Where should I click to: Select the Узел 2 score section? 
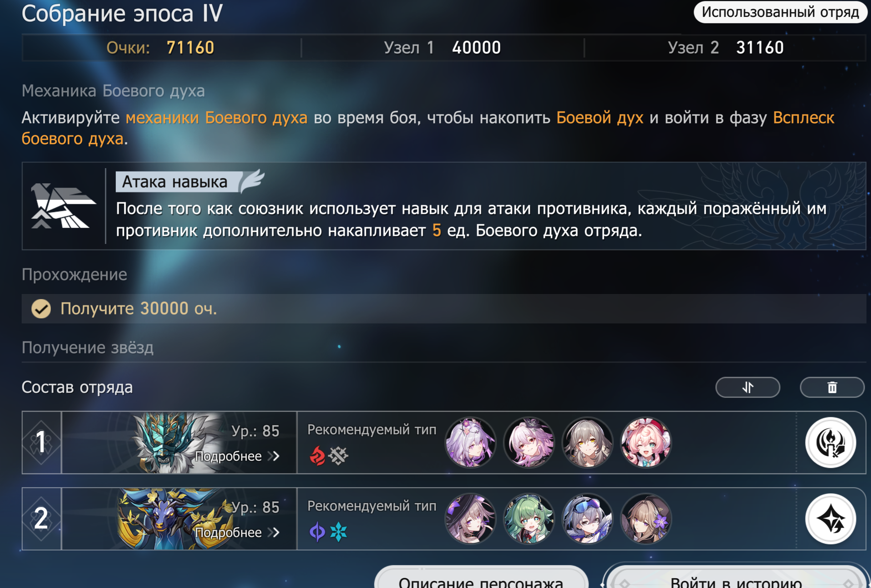(725, 48)
